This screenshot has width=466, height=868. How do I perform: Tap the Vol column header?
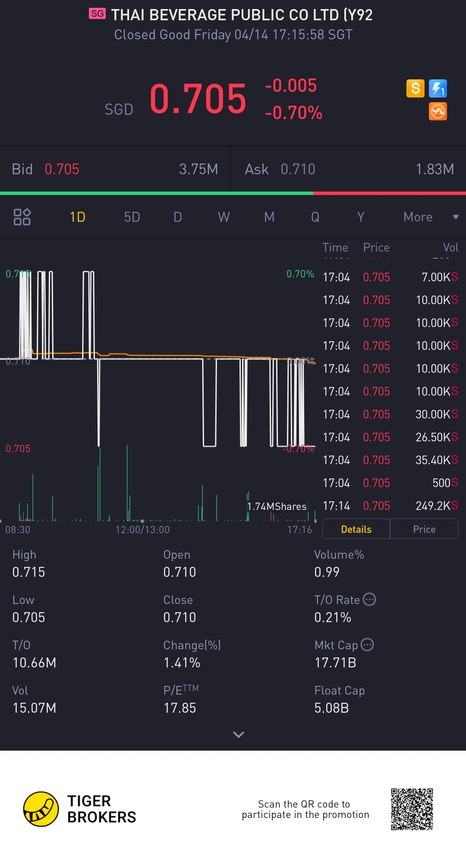coord(450,247)
